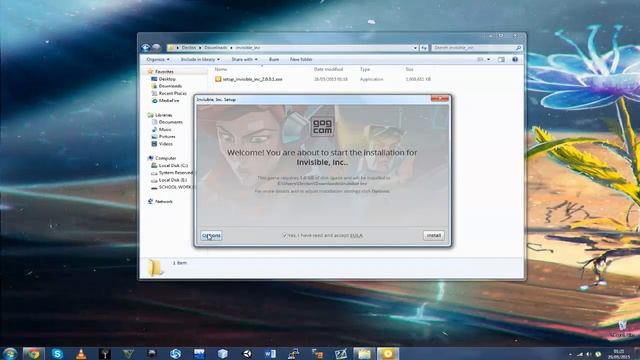Click the Explorer help icon
This screenshot has height=360, width=640.
515,60
